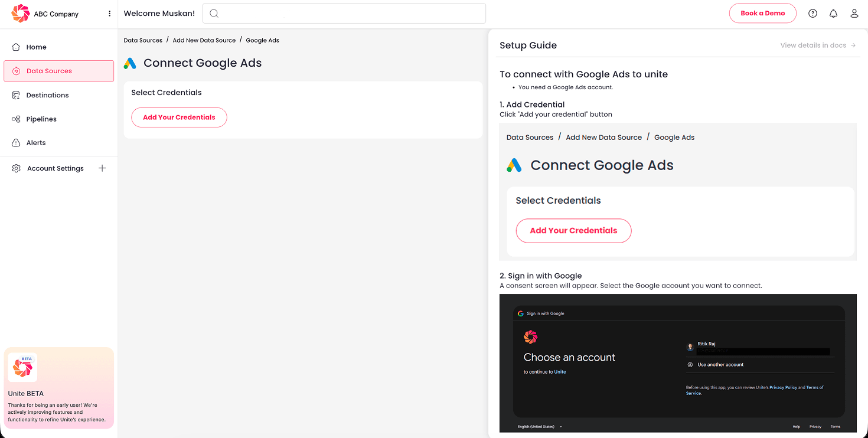Open View details in docs link
The width and height of the screenshot is (868, 438).
click(x=813, y=45)
